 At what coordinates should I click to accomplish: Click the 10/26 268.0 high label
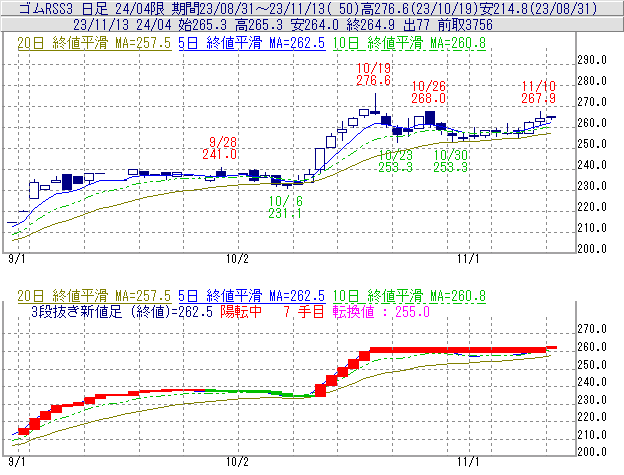click(x=429, y=92)
